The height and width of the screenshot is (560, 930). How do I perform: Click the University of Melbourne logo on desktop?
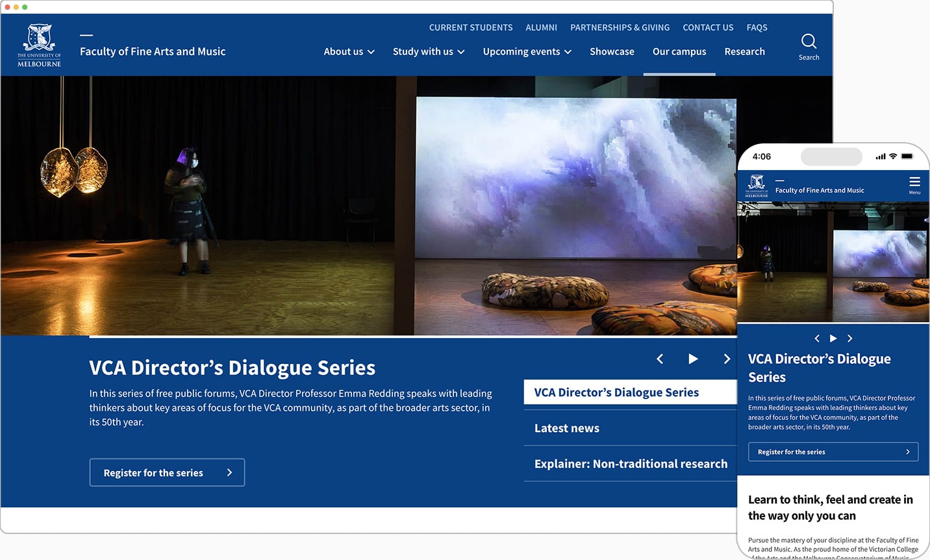(x=40, y=45)
